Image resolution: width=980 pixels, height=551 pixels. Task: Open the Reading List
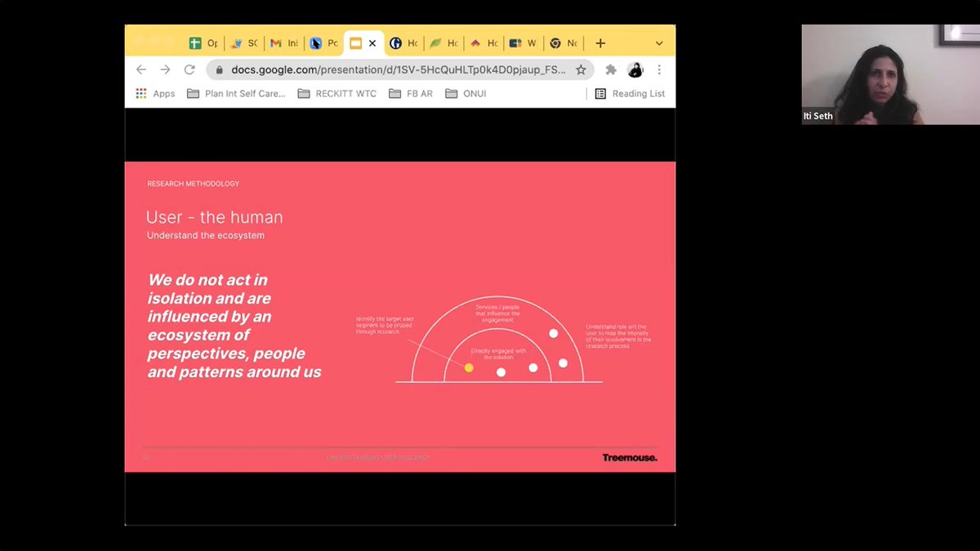pyautogui.click(x=630, y=93)
